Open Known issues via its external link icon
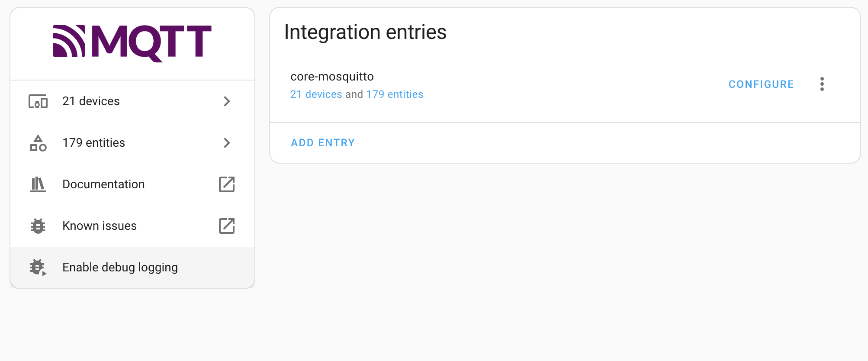Viewport: 868px width, 361px height. (227, 226)
